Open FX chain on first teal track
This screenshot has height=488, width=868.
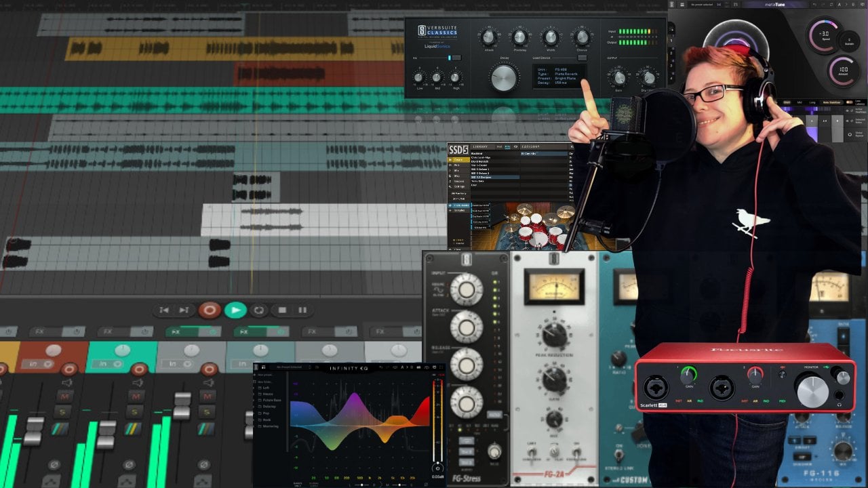click(x=176, y=332)
